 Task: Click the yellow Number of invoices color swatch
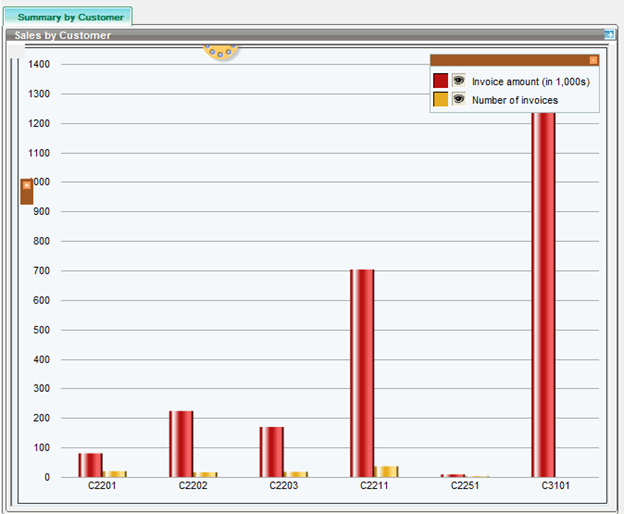point(440,100)
